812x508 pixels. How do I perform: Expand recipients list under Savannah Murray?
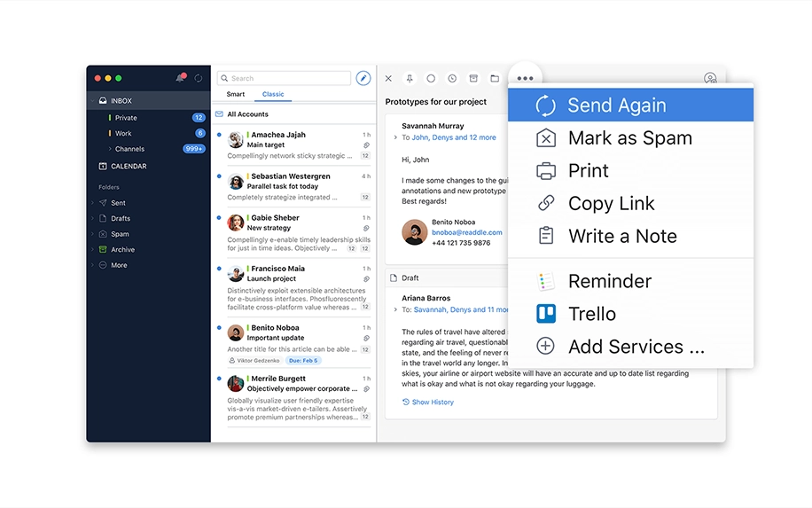coord(395,137)
